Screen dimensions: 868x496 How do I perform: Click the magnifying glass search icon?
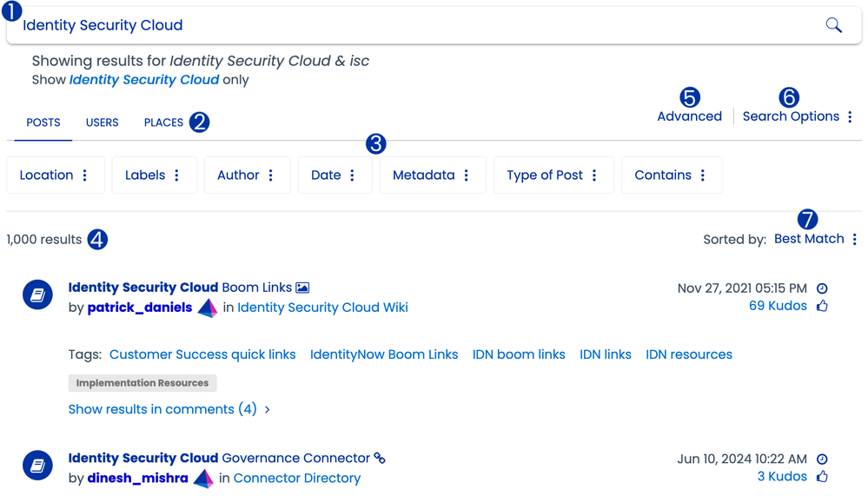tap(833, 25)
